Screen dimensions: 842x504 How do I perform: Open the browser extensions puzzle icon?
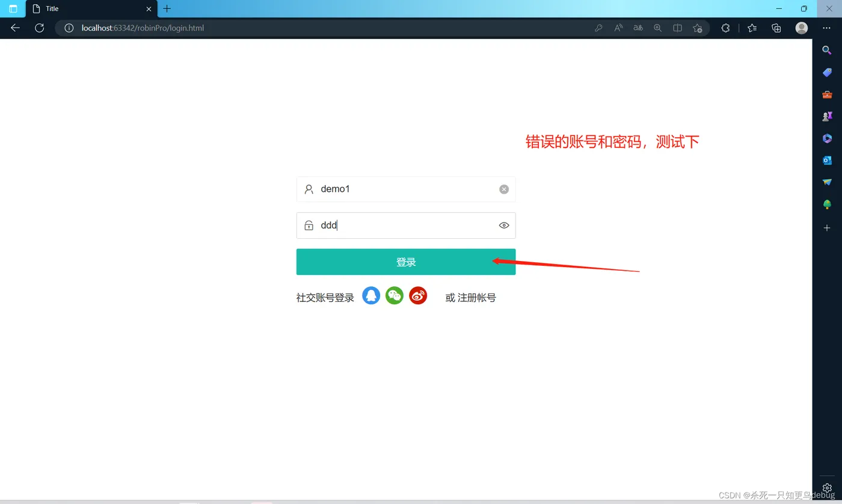click(x=726, y=28)
